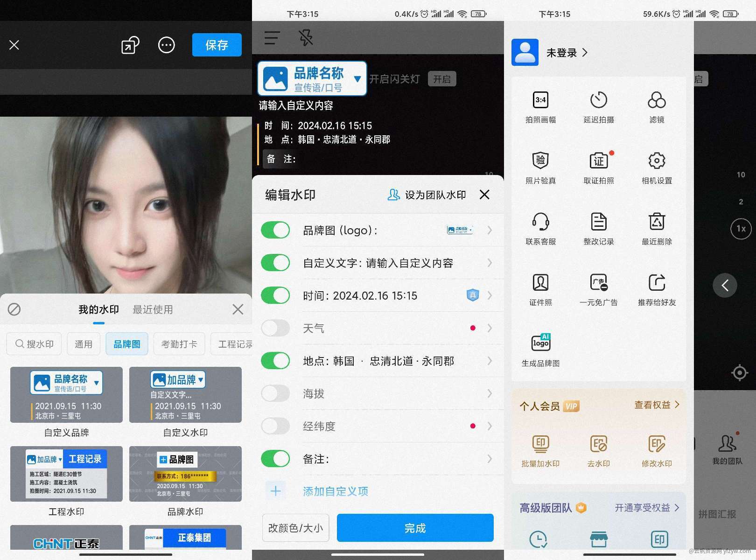Tap the location target crosshair icon
This screenshot has width=756, height=560.
(x=740, y=372)
